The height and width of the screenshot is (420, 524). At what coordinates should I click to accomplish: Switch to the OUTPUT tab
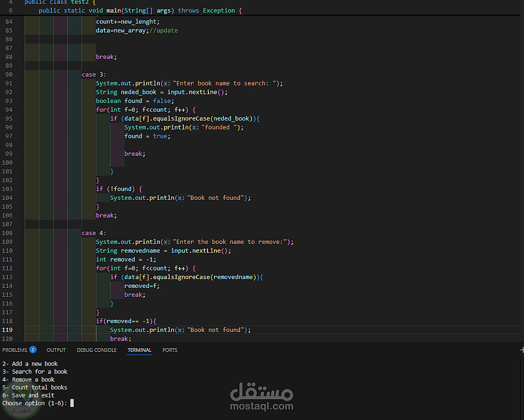tap(56, 350)
